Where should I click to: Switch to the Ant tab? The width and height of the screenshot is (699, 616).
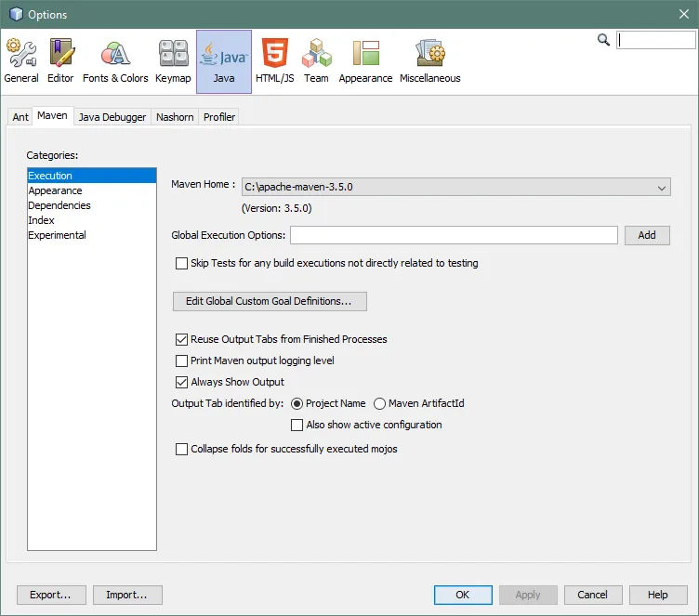(x=20, y=117)
